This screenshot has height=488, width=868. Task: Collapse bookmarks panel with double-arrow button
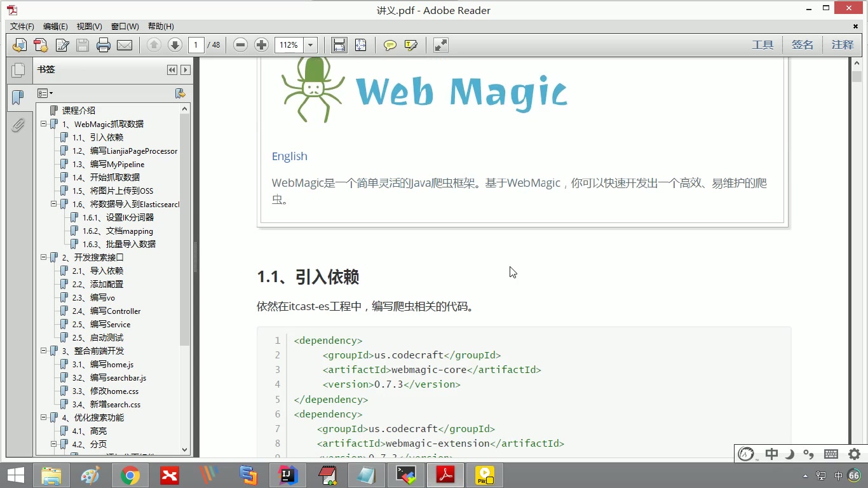coord(172,70)
